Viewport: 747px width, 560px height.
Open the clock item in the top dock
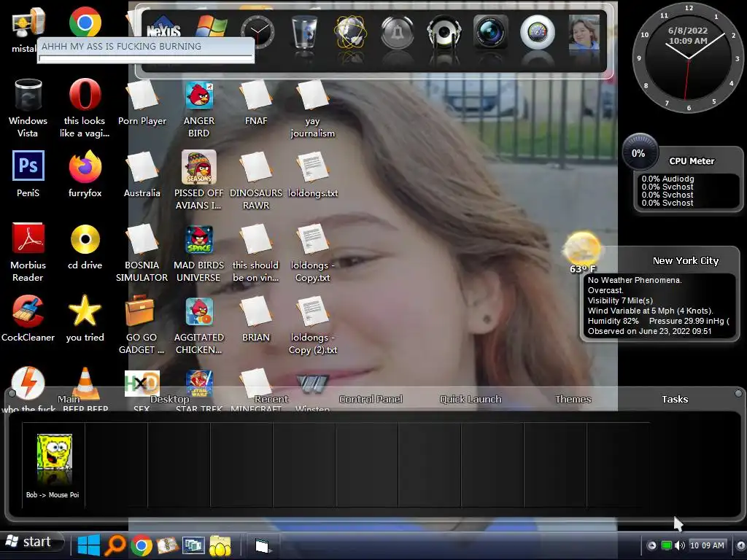point(258,32)
